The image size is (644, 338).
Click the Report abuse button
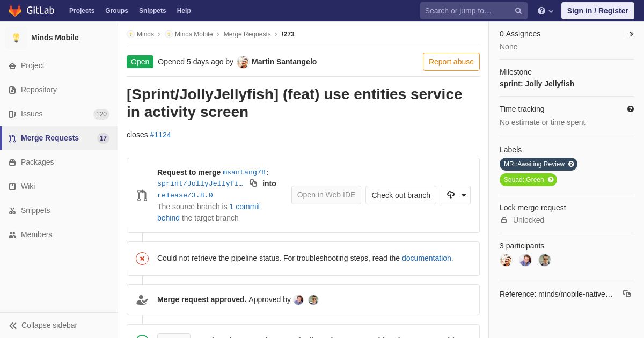(451, 62)
